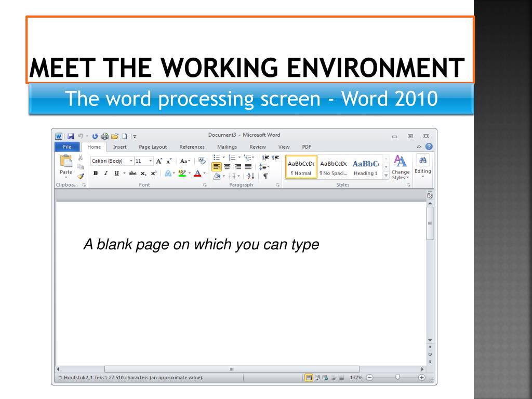
Task: Open Customize Quick Access Toolbar dropdown
Action: pos(135,137)
